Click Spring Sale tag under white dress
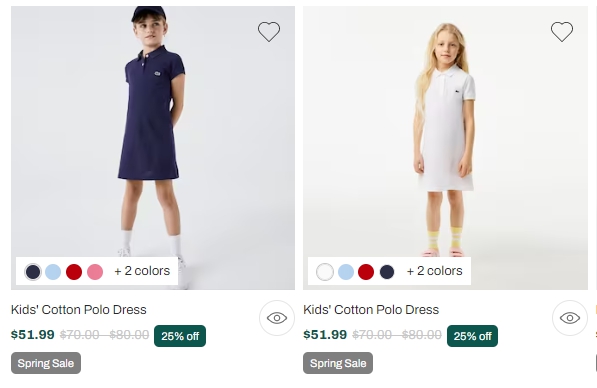 tap(338, 363)
